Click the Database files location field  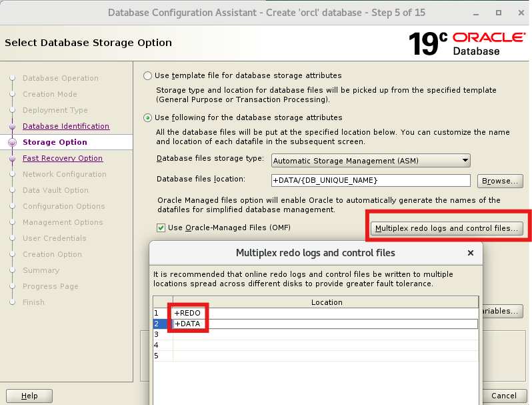coord(371,180)
